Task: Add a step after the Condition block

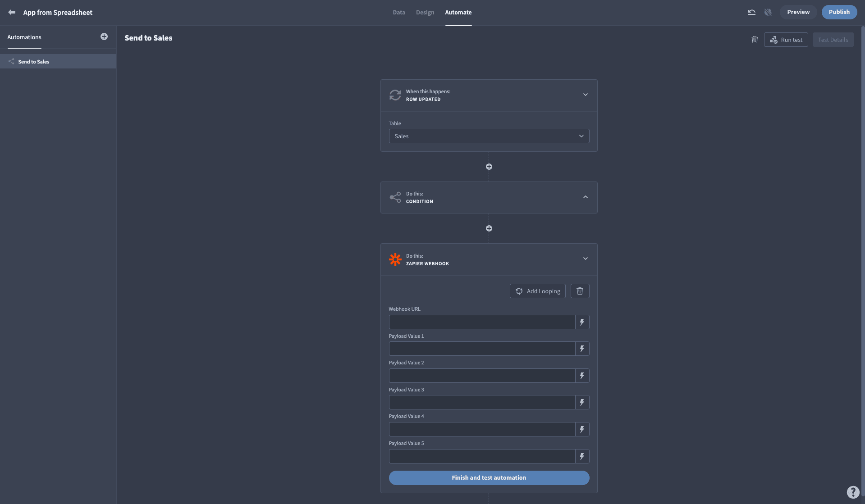Action: pyautogui.click(x=489, y=228)
